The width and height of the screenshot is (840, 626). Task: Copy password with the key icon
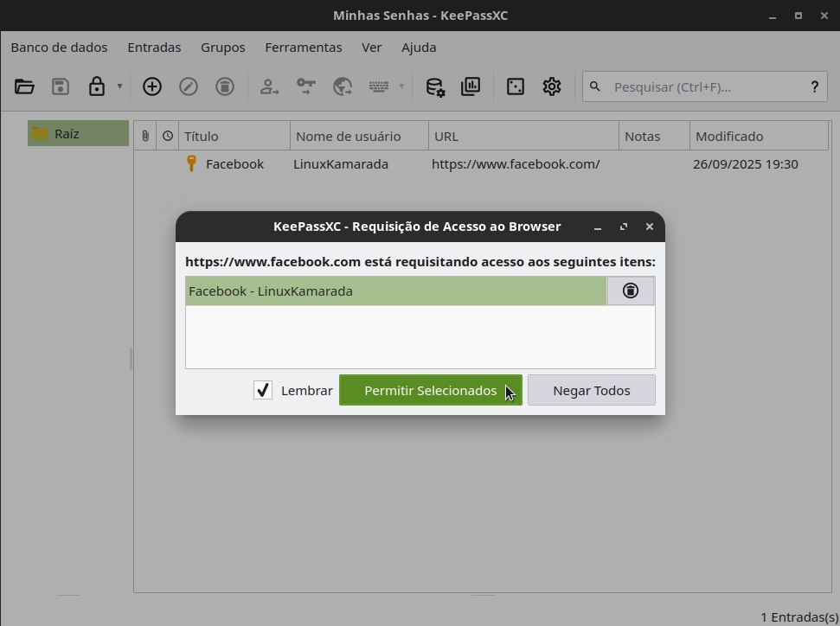click(306, 86)
